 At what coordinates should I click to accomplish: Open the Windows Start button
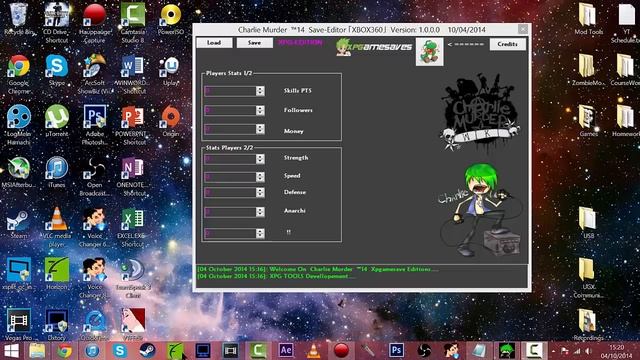(x=11, y=351)
